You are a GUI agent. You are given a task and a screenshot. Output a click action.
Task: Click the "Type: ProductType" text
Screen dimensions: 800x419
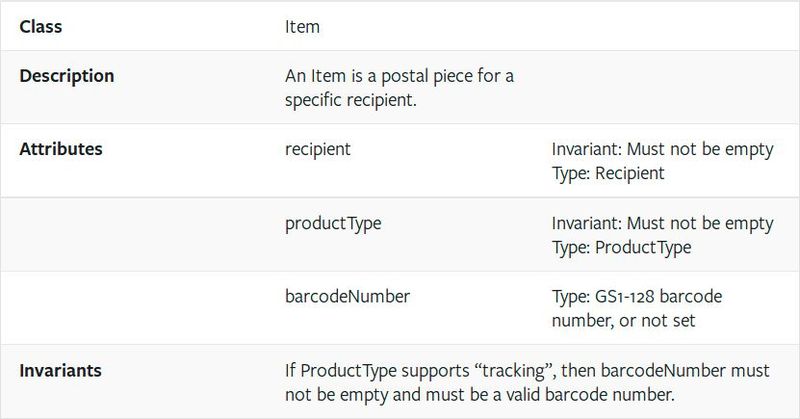620,246
